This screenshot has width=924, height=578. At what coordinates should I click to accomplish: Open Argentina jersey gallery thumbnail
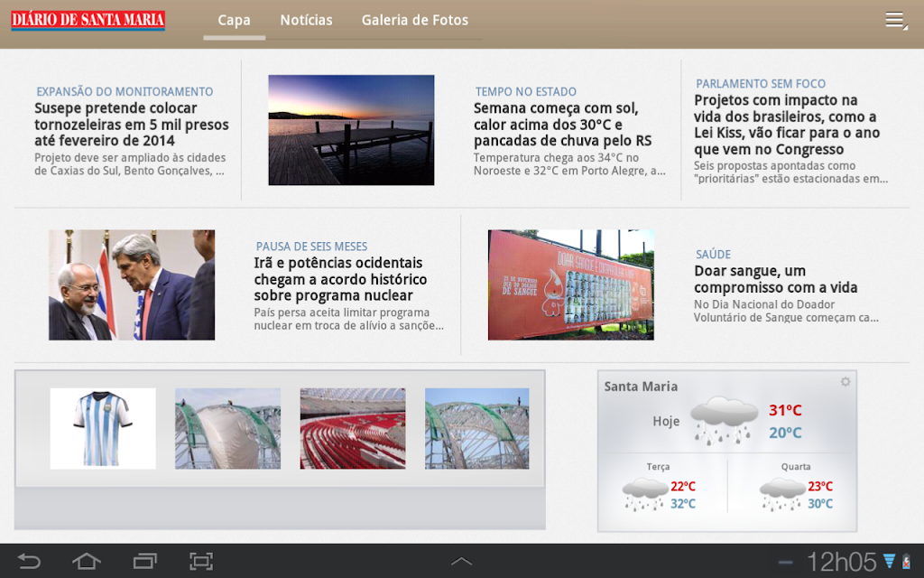point(103,429)
